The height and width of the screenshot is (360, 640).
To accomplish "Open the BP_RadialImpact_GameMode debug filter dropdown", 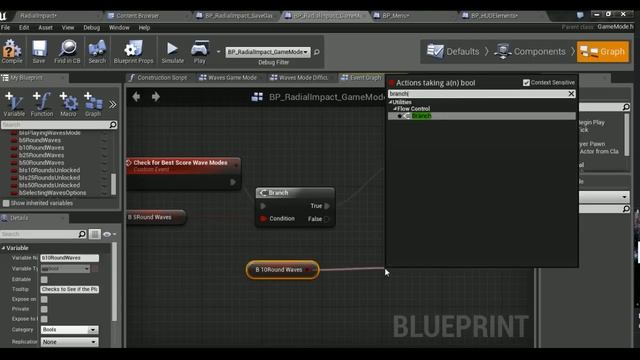I will (x=268, y=52).
